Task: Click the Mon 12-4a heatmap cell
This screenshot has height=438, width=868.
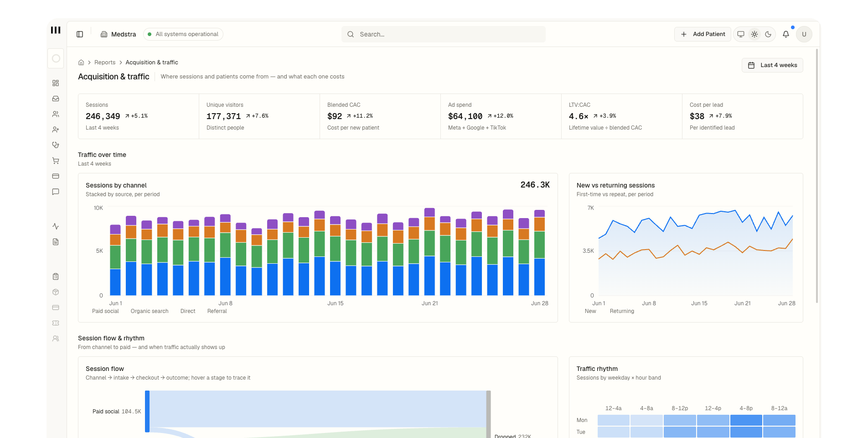Action: click(x=614, y=420)
